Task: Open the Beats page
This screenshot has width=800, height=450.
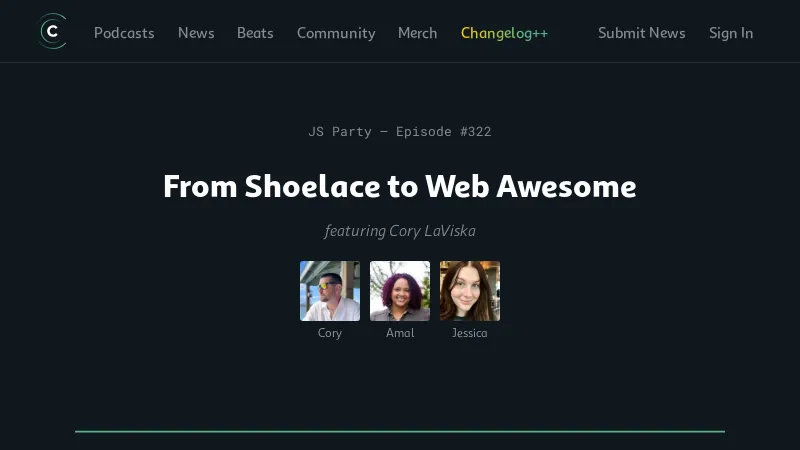Action: (x=255, y=33)
